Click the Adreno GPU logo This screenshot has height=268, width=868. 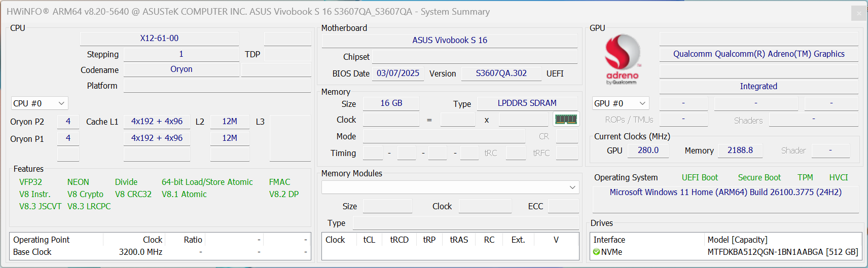click(x=622, y=59)
